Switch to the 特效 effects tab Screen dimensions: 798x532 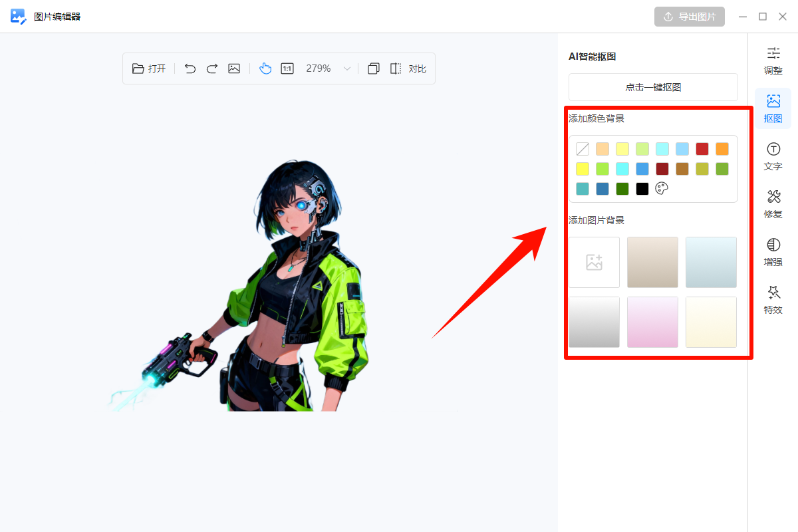point(773,300)
